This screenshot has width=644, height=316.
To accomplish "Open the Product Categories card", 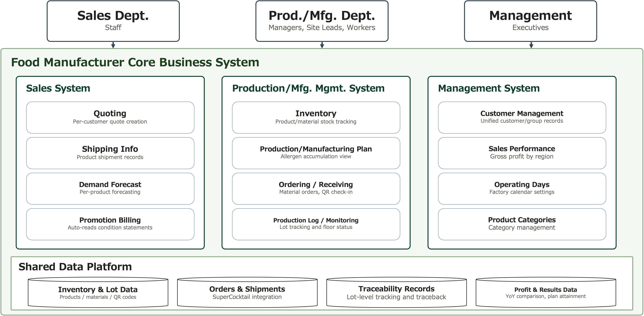I will coord(522,224).
